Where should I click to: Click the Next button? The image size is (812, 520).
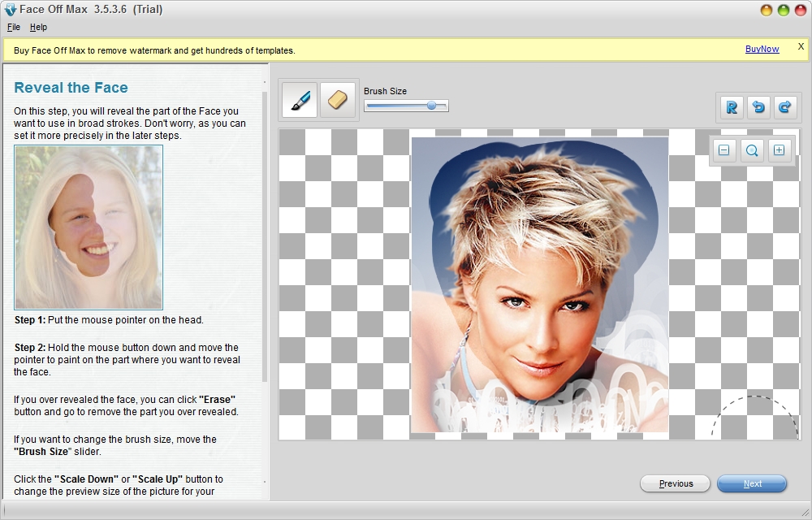point(752,483)
